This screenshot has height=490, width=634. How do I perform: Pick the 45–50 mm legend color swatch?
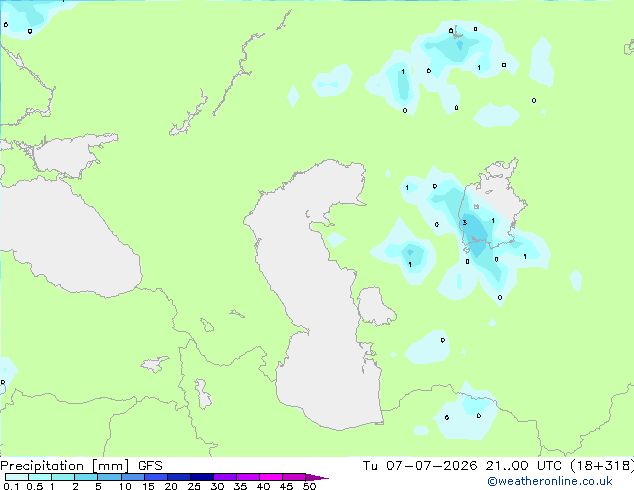[294, 477]
